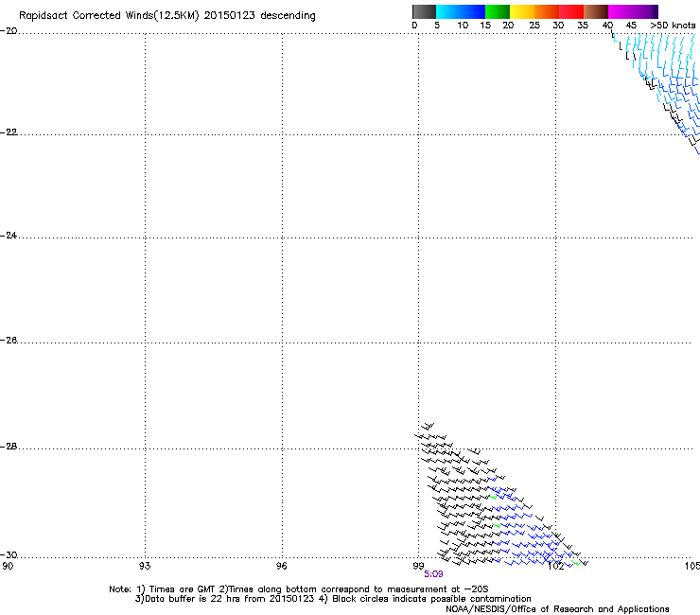Screen dimensions: 700x615
Task: Click the green 15-20 knots color swatch
Action: click(x=498, y=11)
